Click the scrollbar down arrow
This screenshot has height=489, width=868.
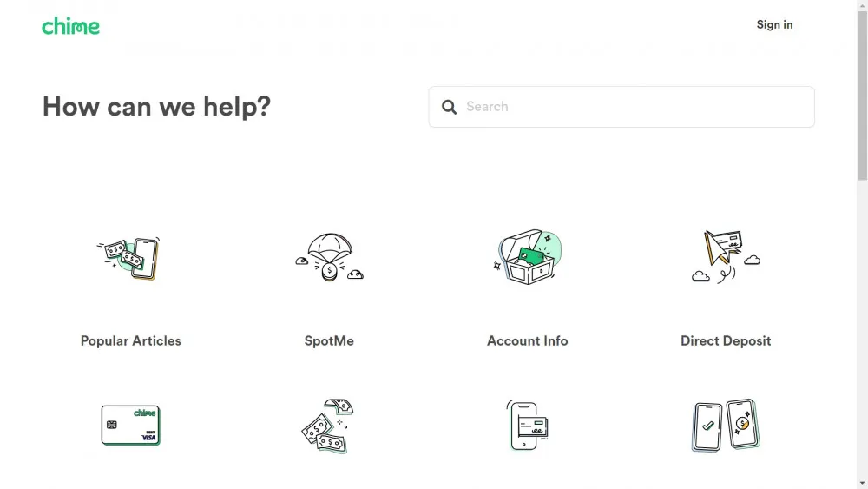point(863,484)
